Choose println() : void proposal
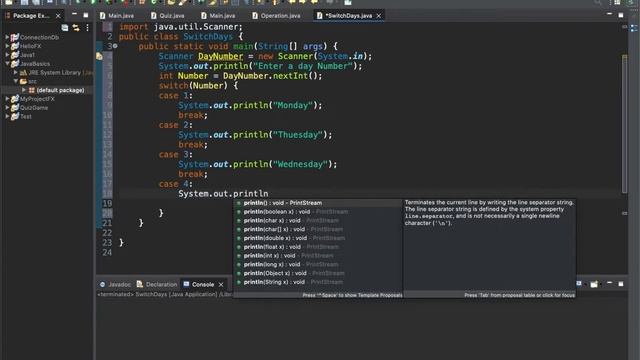This screenshot has height=360, width=640. click(x=318, y=203)
